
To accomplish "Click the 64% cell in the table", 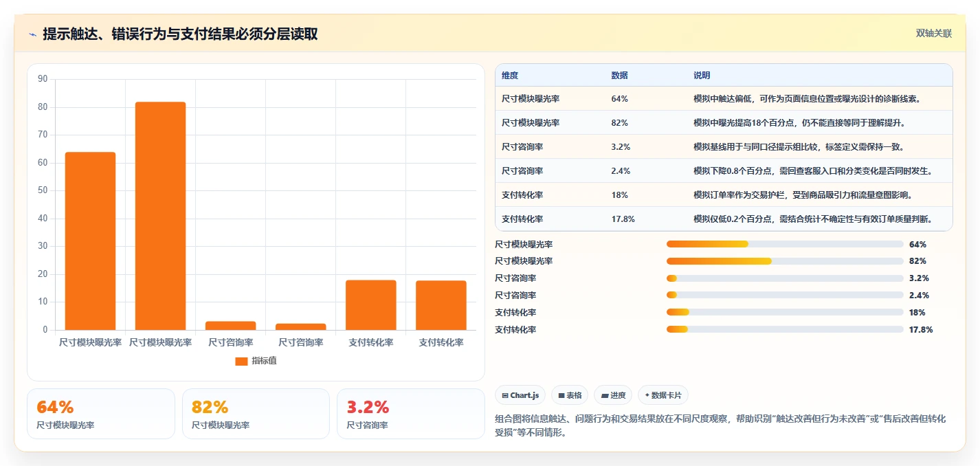I will click(x=619, y=99).
